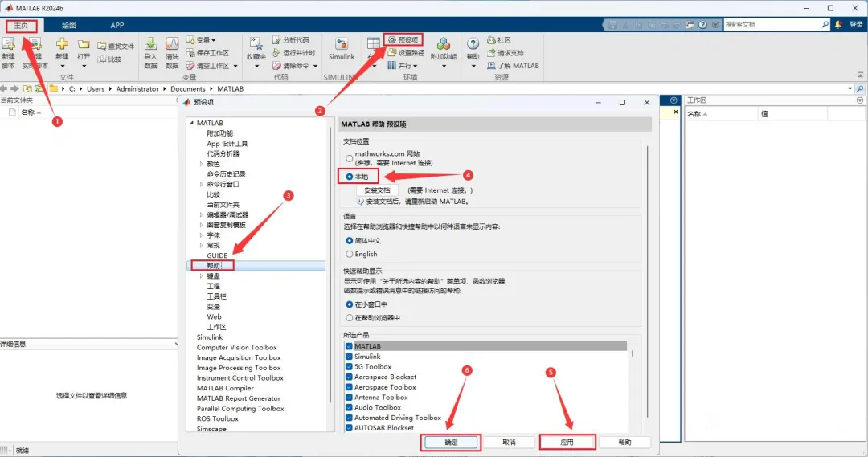The height and width of the screenshot is (457, 868).
Task: Click the yellow plus New icon
Action: [x=62, y=43]
